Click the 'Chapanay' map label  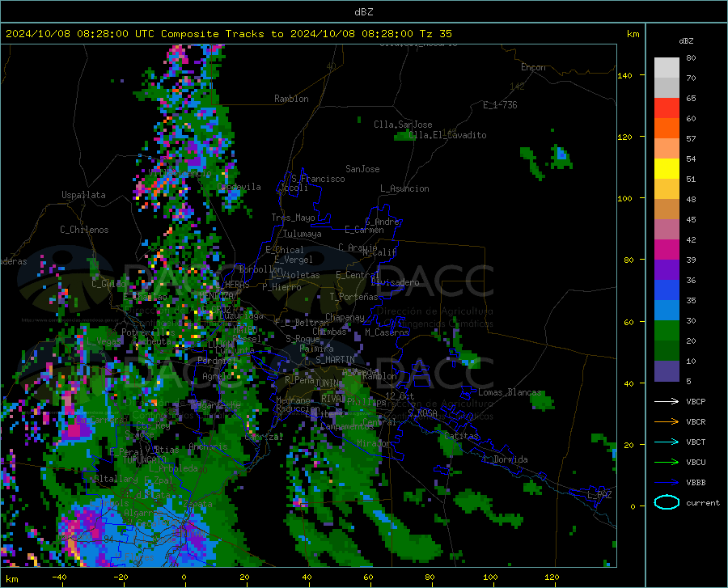click(345, 317)
